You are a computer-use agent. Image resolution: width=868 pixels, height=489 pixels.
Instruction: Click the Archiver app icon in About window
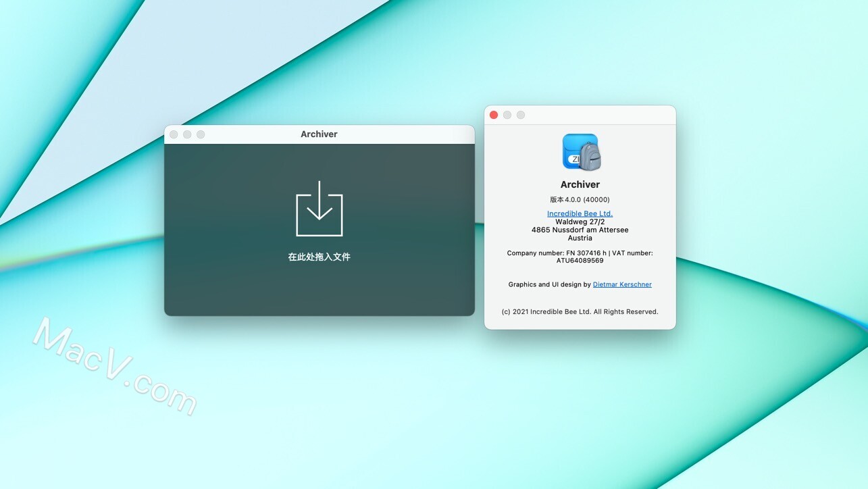tap(581, 152)
